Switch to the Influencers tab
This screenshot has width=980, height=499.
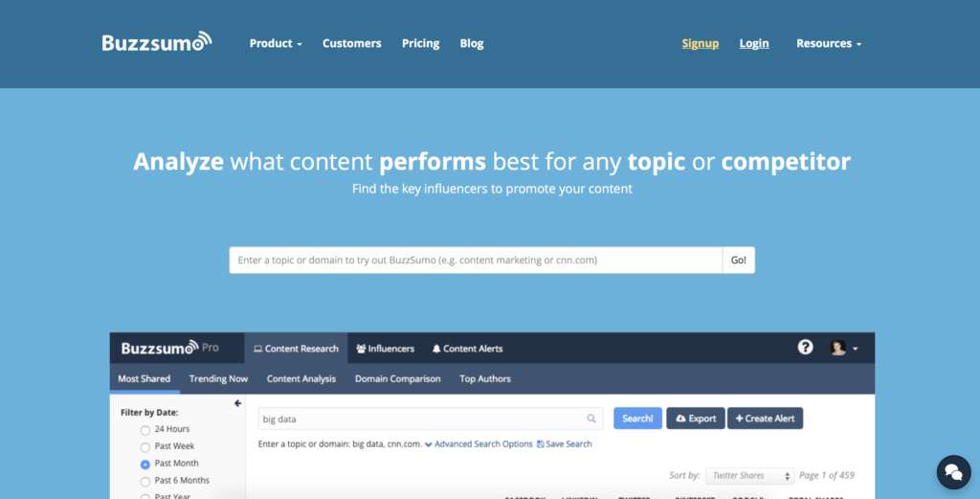pos(385,349)
